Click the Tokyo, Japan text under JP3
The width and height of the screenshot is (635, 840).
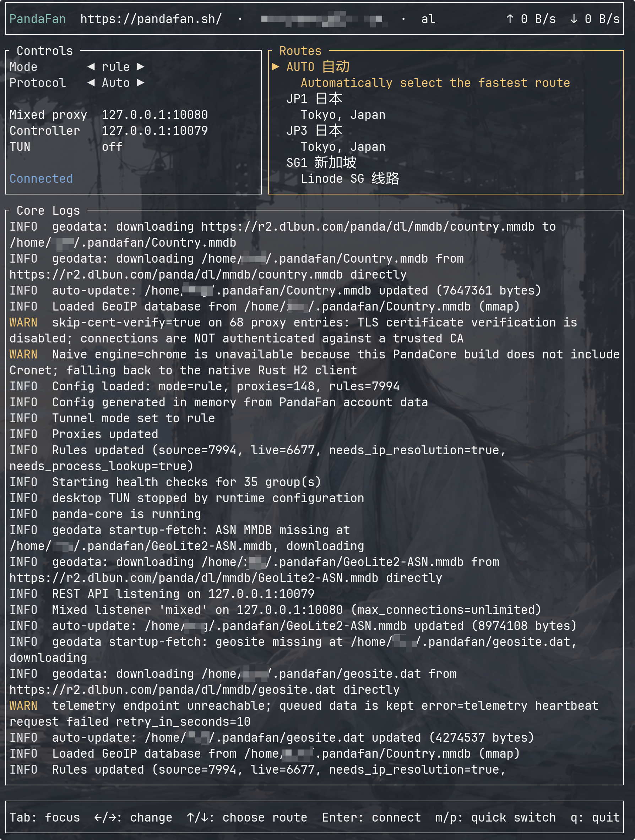343,147
